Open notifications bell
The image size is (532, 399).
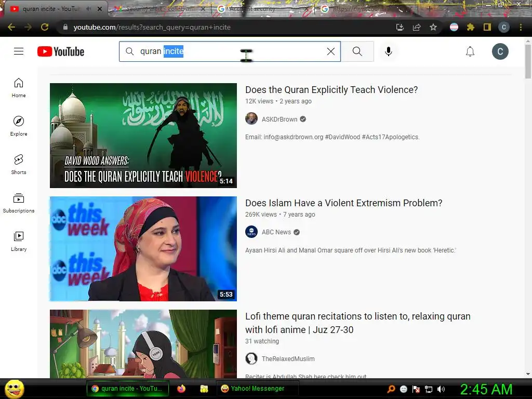point(470,51)
